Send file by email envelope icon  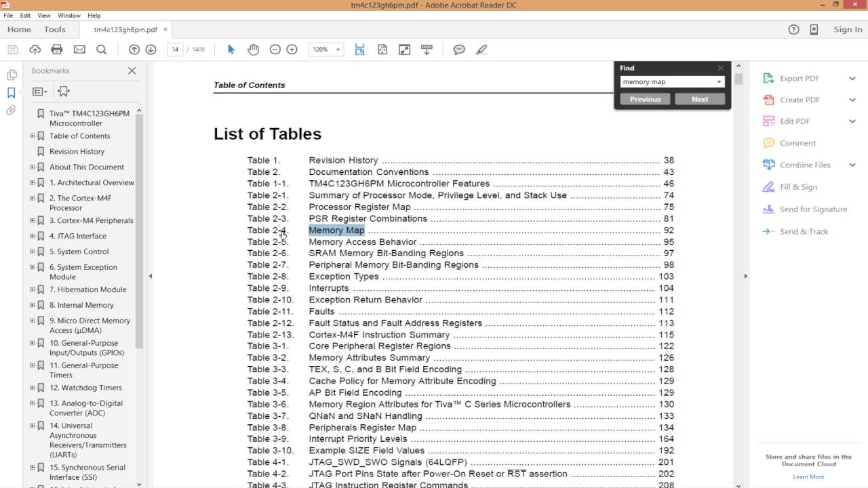pos(79,49)
